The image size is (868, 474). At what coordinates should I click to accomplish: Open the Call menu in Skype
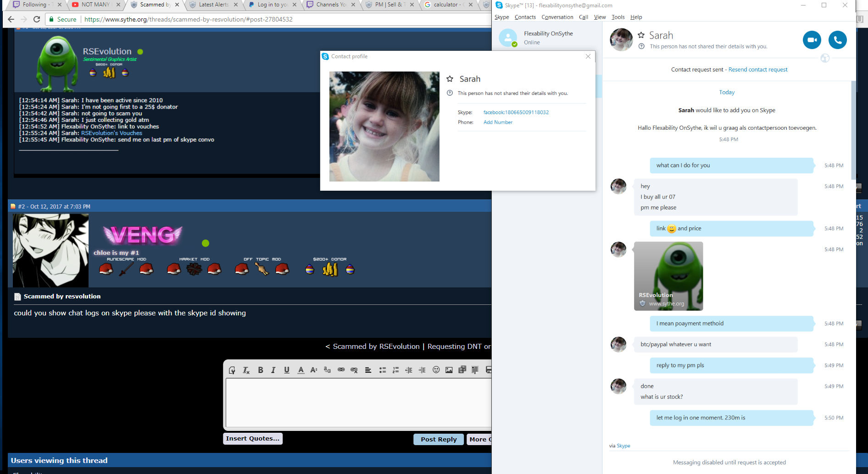pos(584,17)
